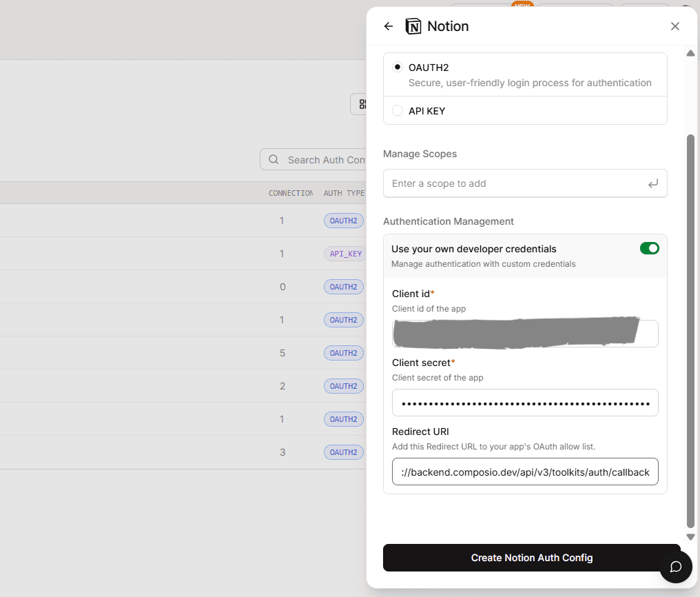This screenshot has width=700, height=597.
Task: Click the panel's vertical scrollbar thumb
Action: pos(690,331)
